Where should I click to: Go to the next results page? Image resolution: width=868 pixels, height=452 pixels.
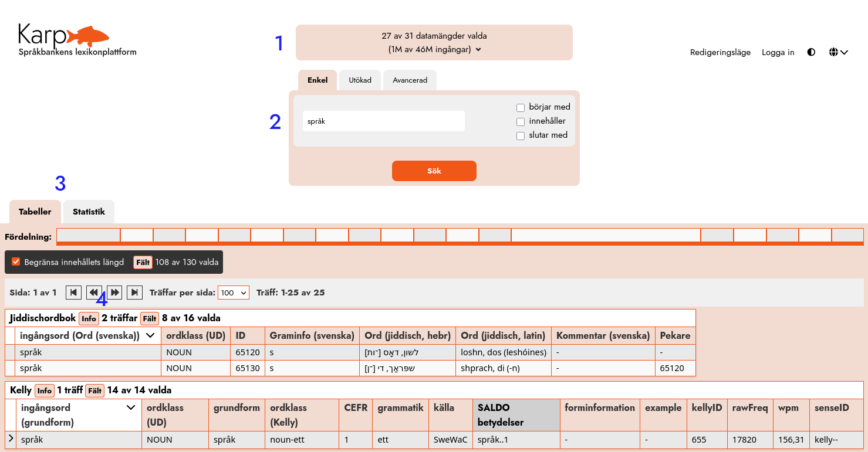(x=114, y=292)
